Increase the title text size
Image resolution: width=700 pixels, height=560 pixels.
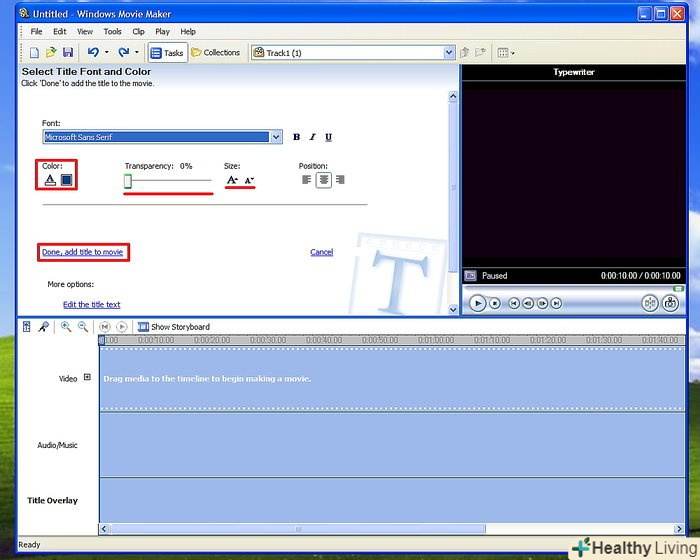pyautogui.click(x=232, y=180)
